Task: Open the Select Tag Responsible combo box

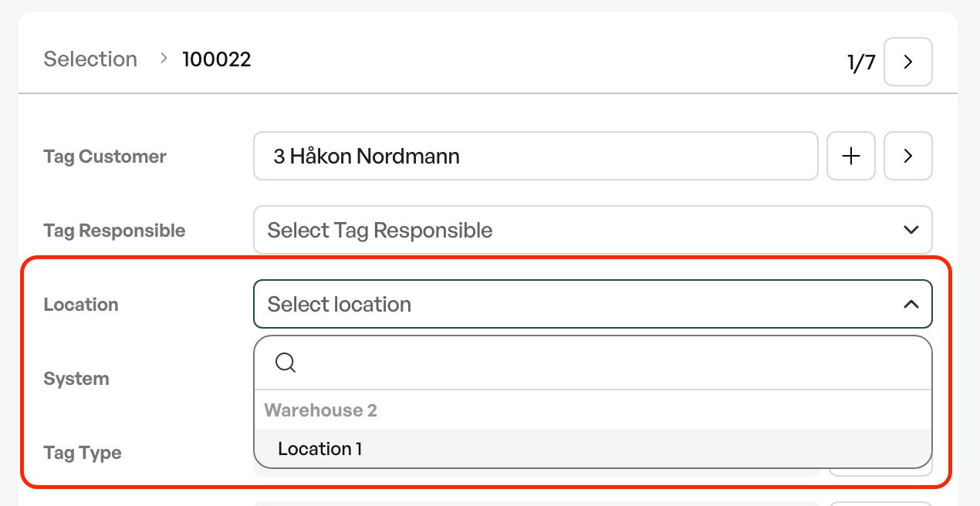Action: tap(593, 230)
